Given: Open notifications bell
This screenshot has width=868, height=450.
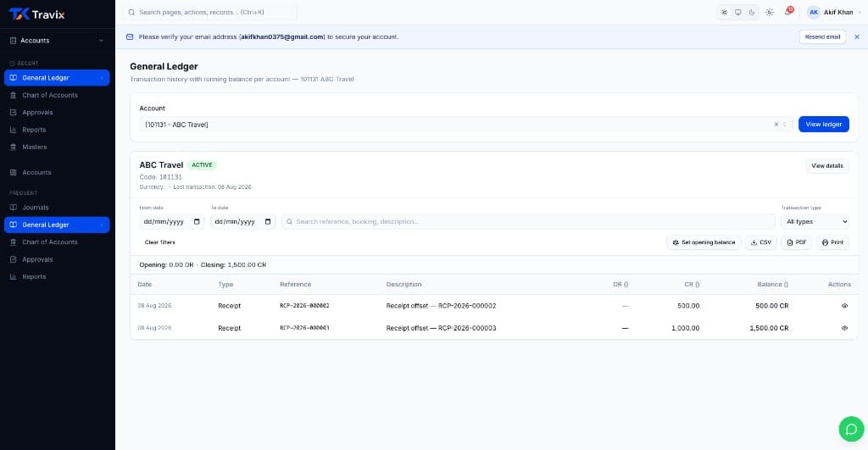Looking at the screenshot, I should pos(787,12).
